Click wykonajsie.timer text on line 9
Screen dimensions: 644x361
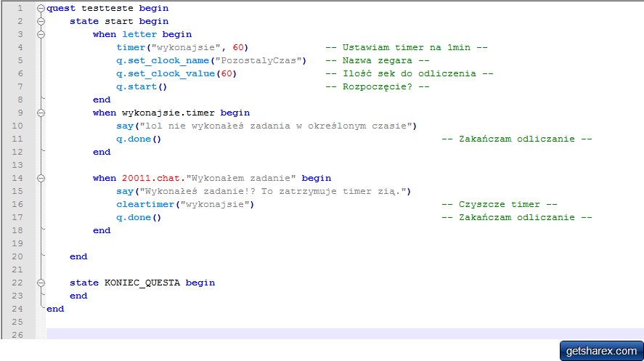coord(168,113)
